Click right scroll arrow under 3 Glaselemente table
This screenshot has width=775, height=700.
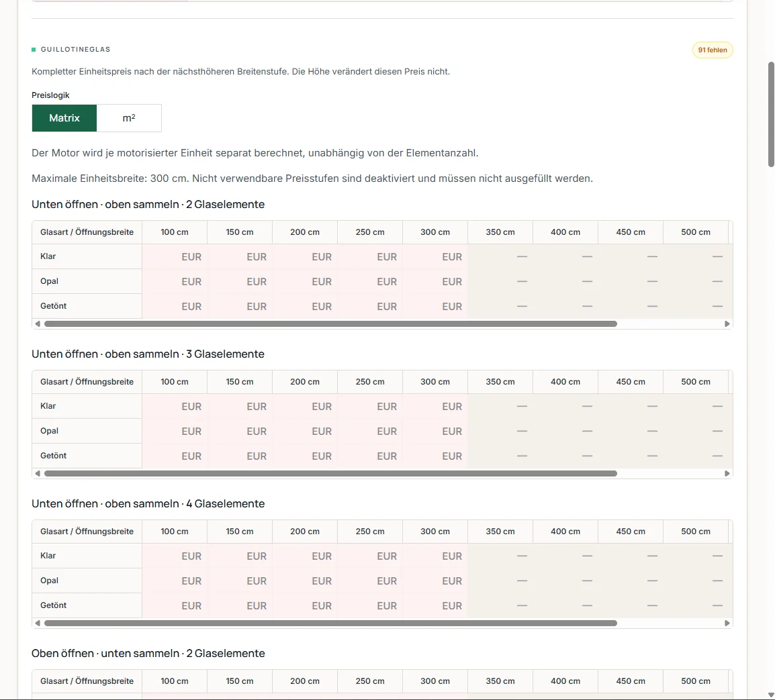(x=727, y=474)
